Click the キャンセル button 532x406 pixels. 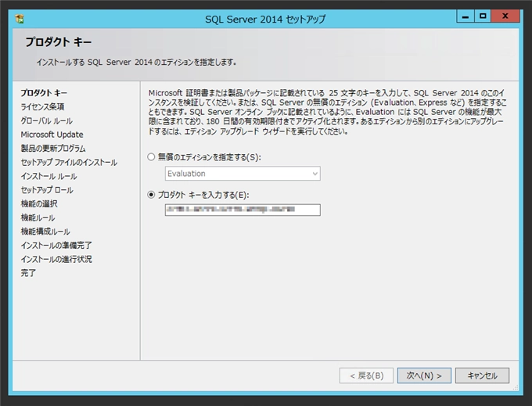point(482,375)
